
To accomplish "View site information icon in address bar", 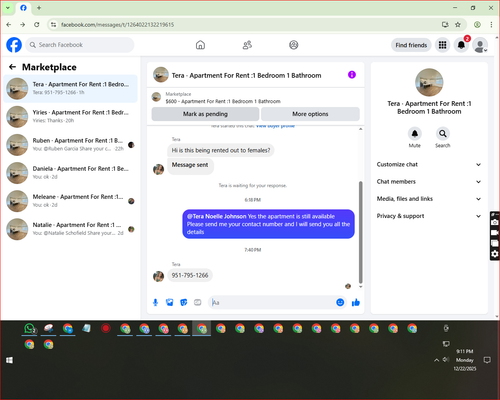I will [x=53, y=25].
